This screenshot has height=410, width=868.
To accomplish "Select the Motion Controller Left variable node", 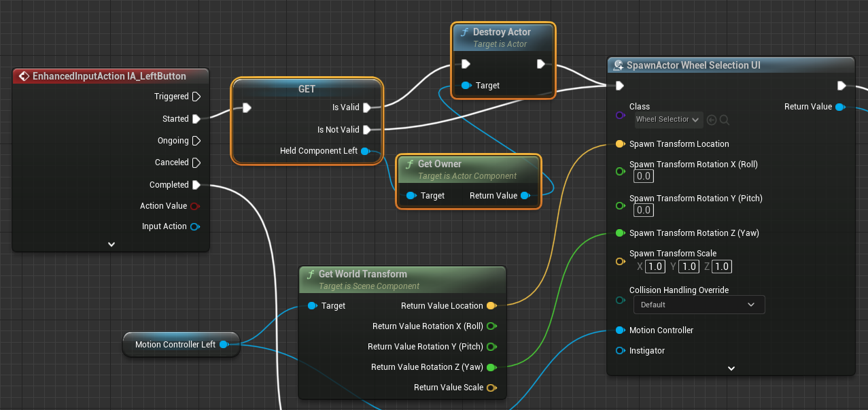I will (x=175, y=345).
